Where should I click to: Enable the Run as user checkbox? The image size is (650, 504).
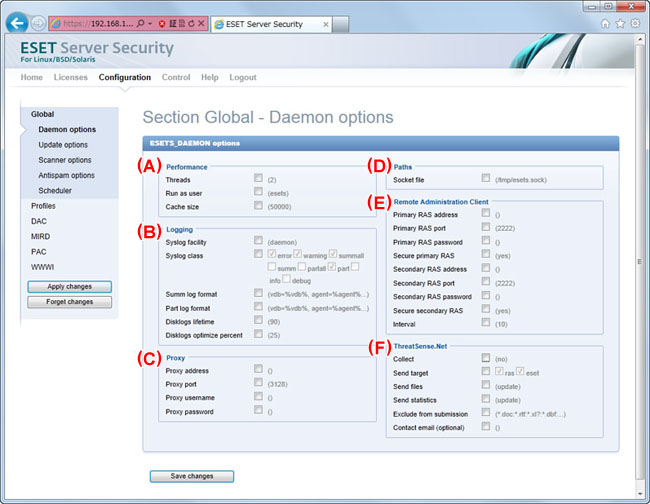tap(258, 191)
